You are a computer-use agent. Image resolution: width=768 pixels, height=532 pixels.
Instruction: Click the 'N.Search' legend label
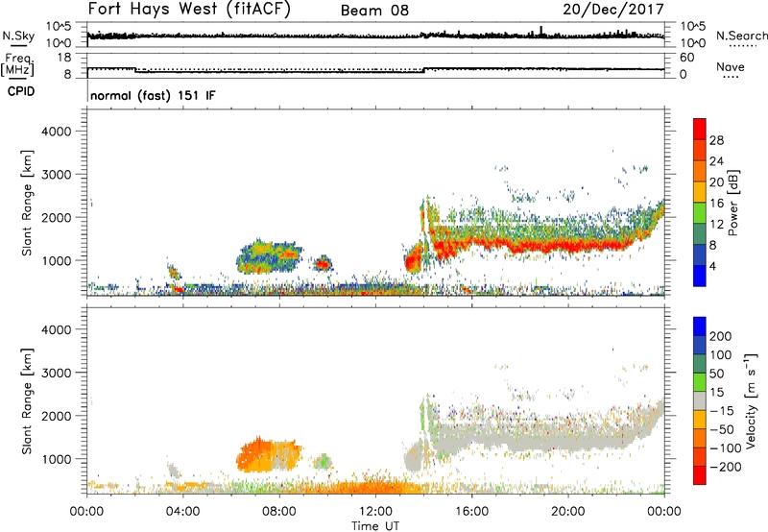[x=741, y=36]
